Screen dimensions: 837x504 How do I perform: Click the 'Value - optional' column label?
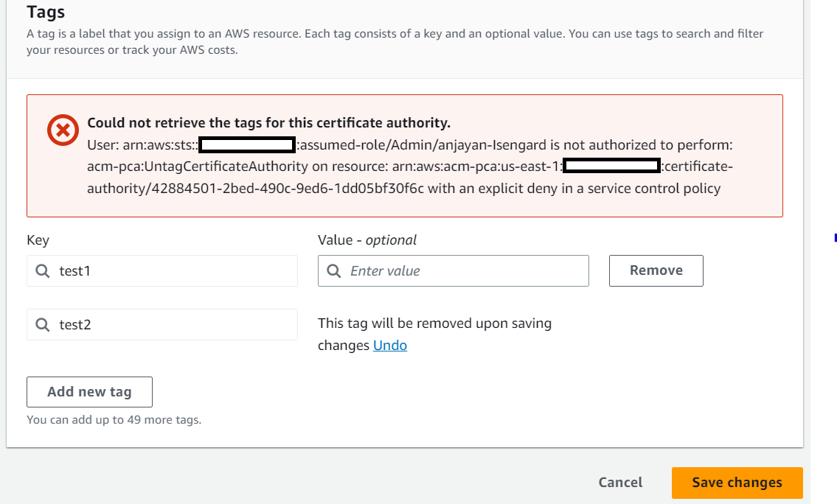pyautogui.click(x=367, y=240)
